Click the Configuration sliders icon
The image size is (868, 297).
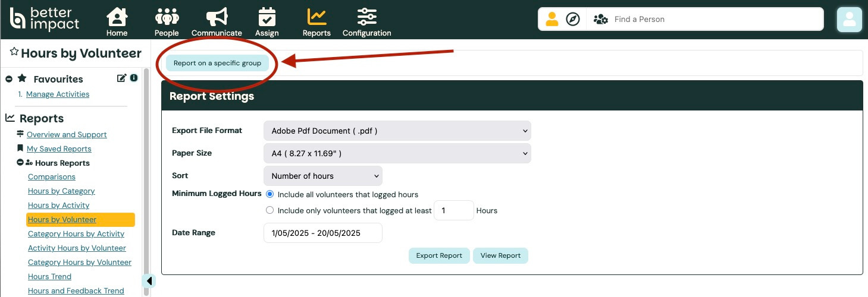click(366, 17)
